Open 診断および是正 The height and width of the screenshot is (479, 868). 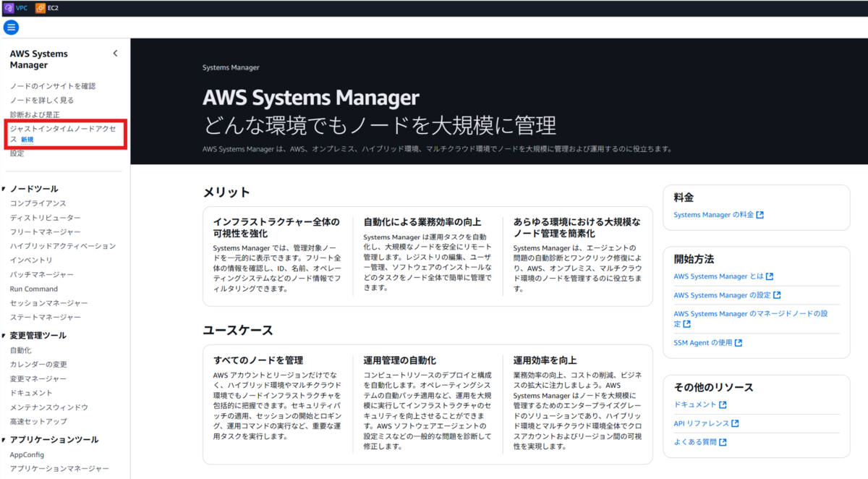click(35, 115)
